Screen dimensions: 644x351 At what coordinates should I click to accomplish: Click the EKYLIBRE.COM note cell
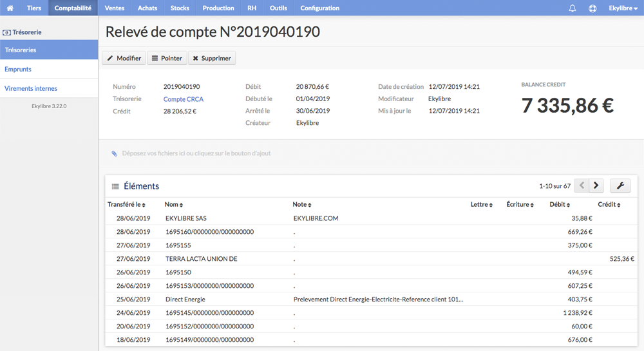(316, 218)
